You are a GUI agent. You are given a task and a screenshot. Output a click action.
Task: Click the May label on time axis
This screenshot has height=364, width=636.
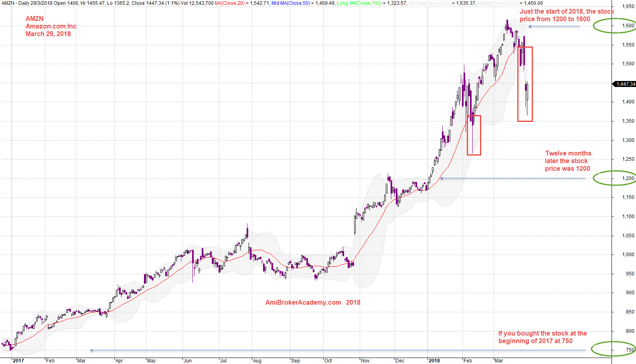[152, 361]
